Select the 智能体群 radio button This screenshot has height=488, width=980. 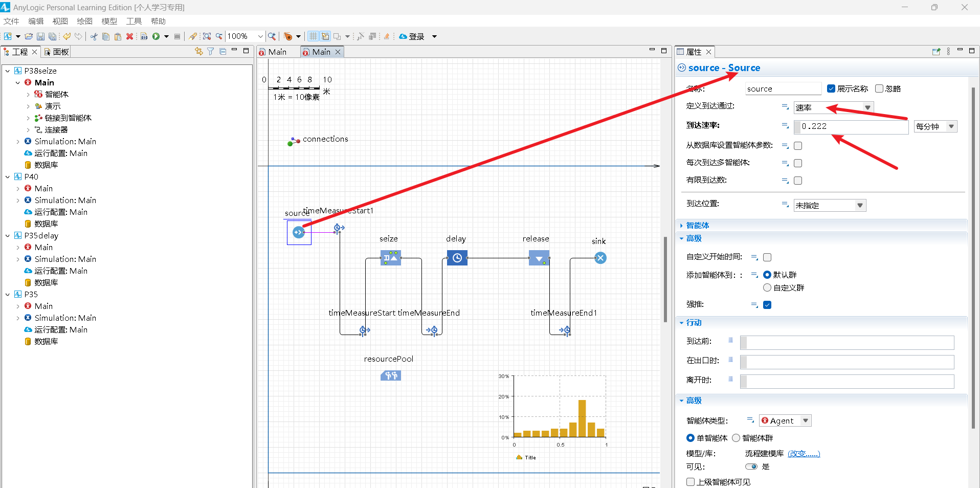pos(736,438)
